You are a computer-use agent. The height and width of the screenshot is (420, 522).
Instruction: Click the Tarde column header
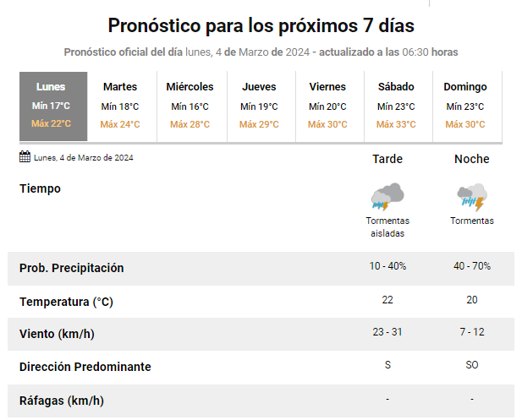pos(387,159)
